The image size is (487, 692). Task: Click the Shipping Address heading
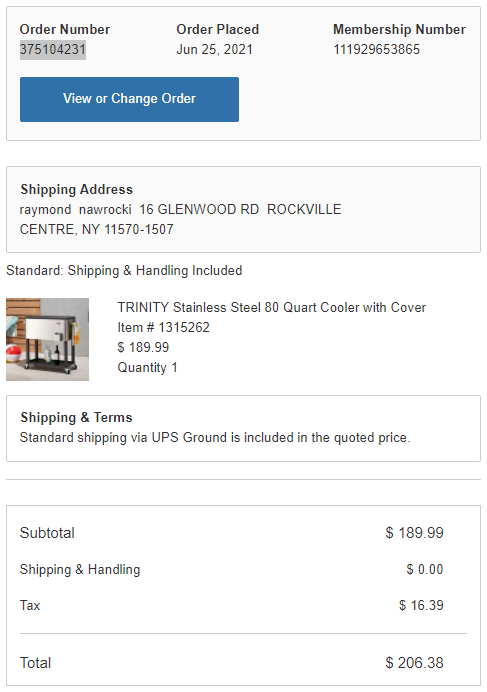tap(76, 189)
